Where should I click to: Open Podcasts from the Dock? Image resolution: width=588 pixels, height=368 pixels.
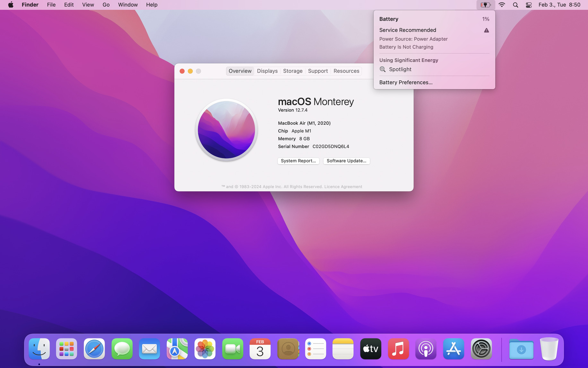426,349
